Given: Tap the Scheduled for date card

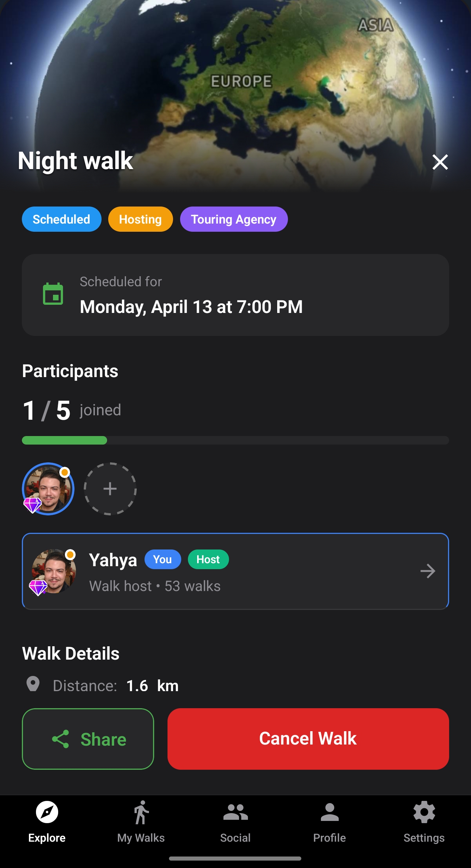Looking at the screenshot, I should click(235, 295).
